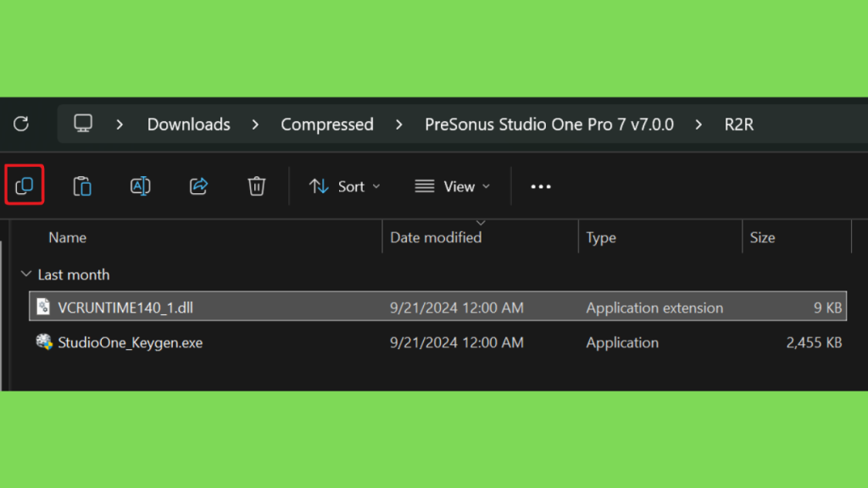Click the Last month group label

tap(74, 274)
